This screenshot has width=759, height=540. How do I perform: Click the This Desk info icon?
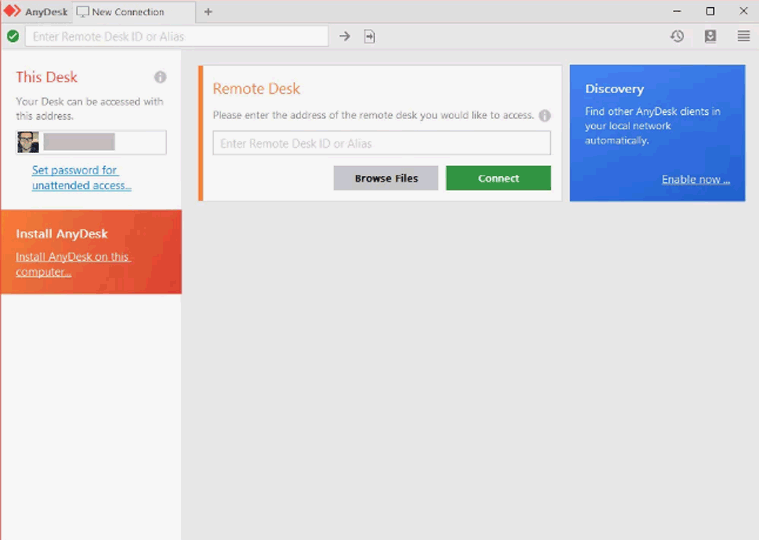[160, 77]
